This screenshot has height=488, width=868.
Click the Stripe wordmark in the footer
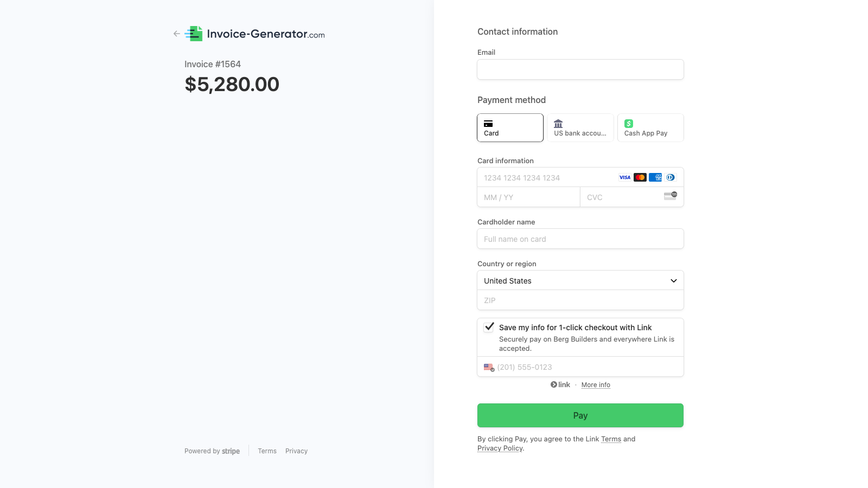click(x=231, y=451)
